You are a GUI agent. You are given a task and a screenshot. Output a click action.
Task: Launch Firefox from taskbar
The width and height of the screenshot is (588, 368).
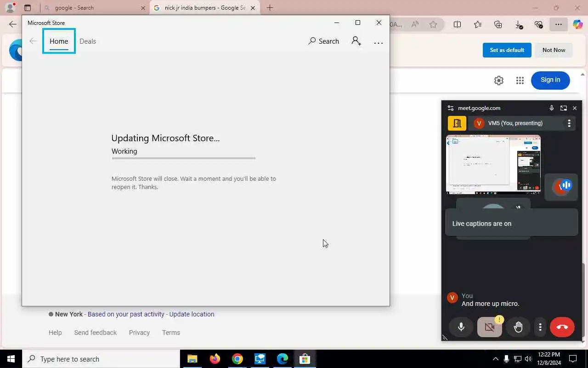tap(215, 359)
